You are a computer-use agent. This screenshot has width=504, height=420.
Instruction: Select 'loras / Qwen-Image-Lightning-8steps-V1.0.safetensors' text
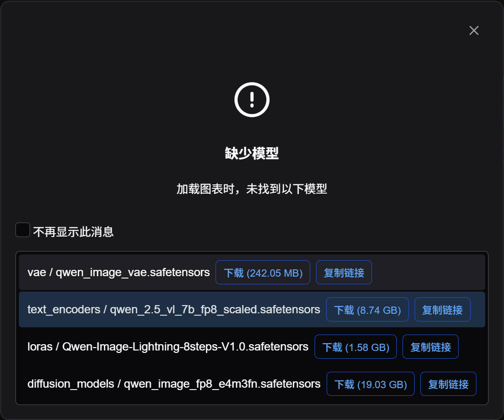click(168, 347)
